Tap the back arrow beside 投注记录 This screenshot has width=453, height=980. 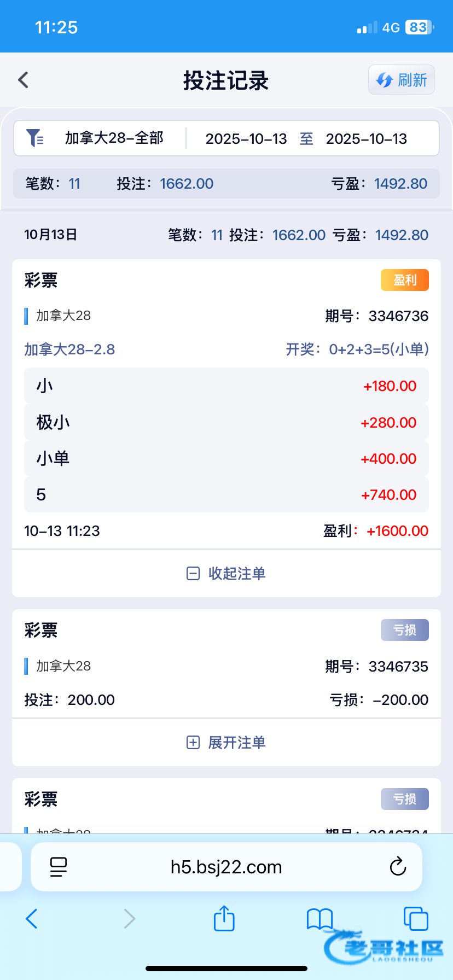[23, 80]
